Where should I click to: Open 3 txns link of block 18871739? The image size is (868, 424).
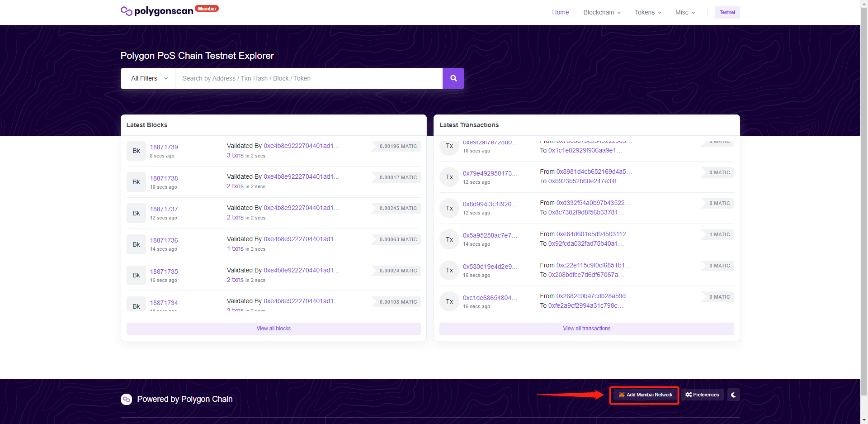(235, 155)
